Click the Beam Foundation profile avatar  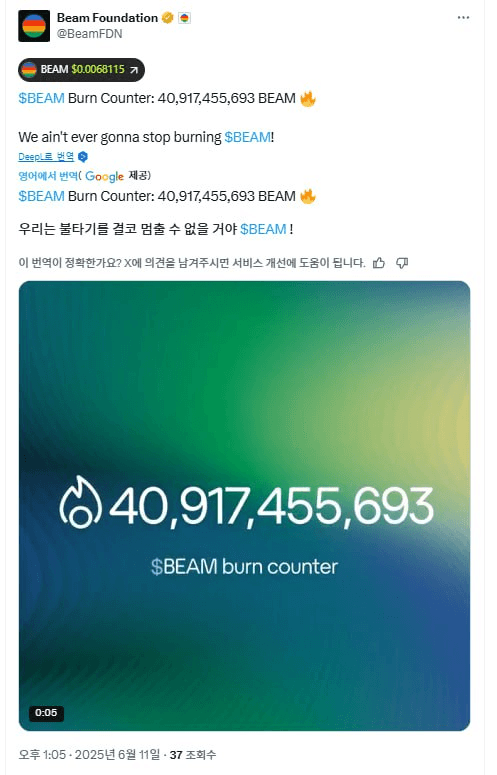(34, 26)
